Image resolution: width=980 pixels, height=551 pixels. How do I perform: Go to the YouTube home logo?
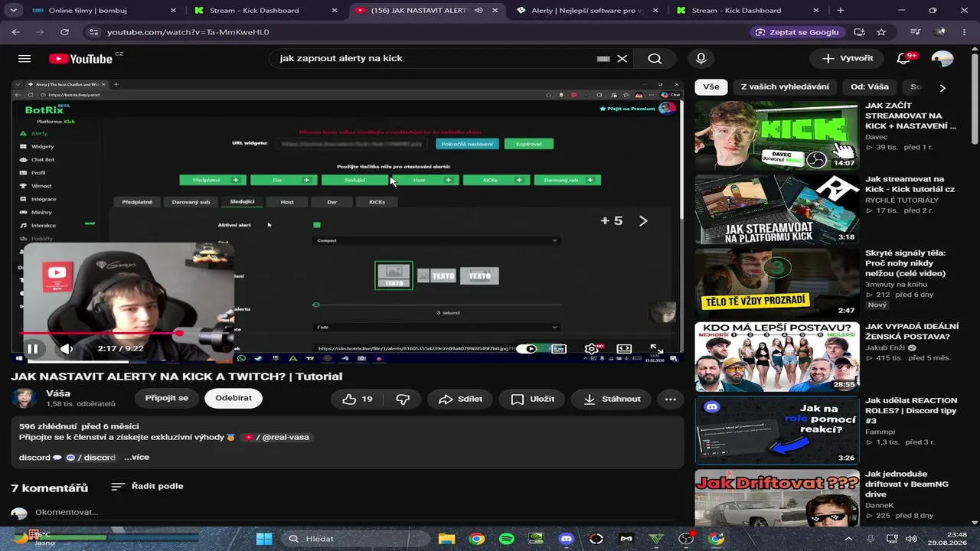[x=80, y=59]
